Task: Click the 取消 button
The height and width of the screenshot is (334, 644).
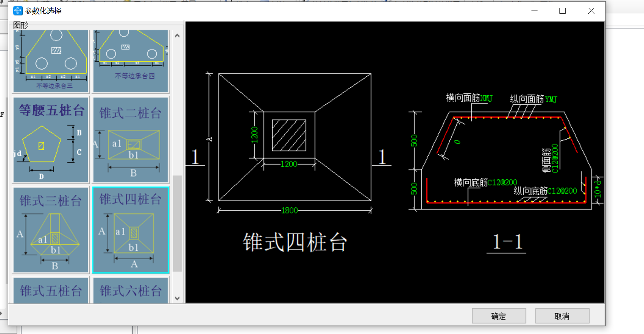Action: 562,316
